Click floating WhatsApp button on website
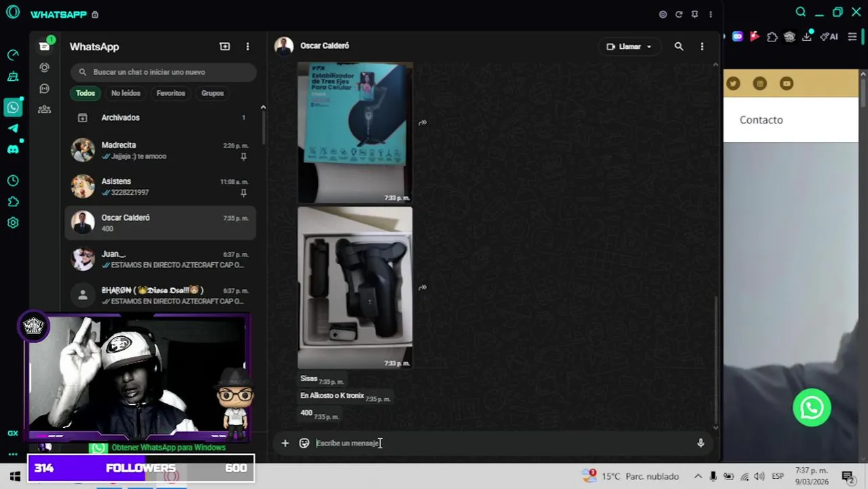The width and height of the screenshot is (868, 489). point(812,407)
